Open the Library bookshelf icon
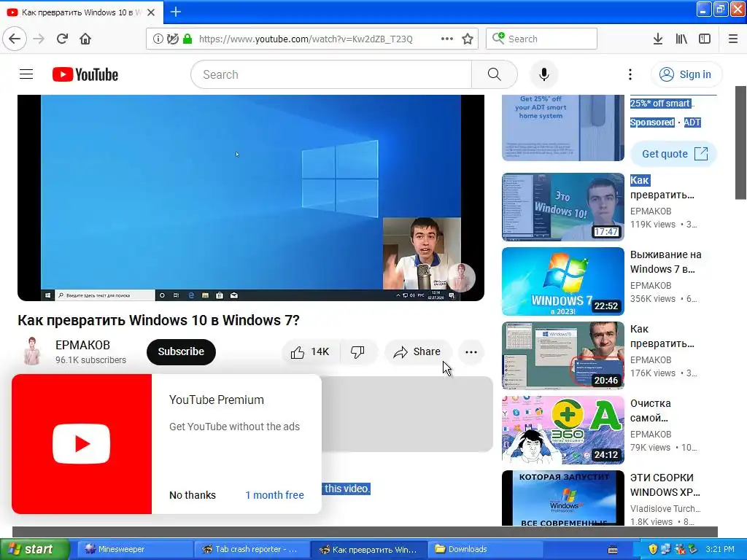Image resolution: width=747 pixels, height=560 pixels. tap(681, 39)
